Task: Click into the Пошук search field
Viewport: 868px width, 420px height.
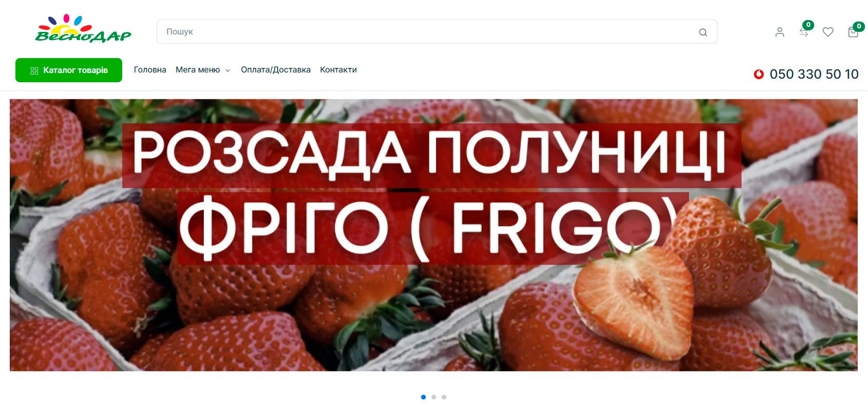Action: 437,32
